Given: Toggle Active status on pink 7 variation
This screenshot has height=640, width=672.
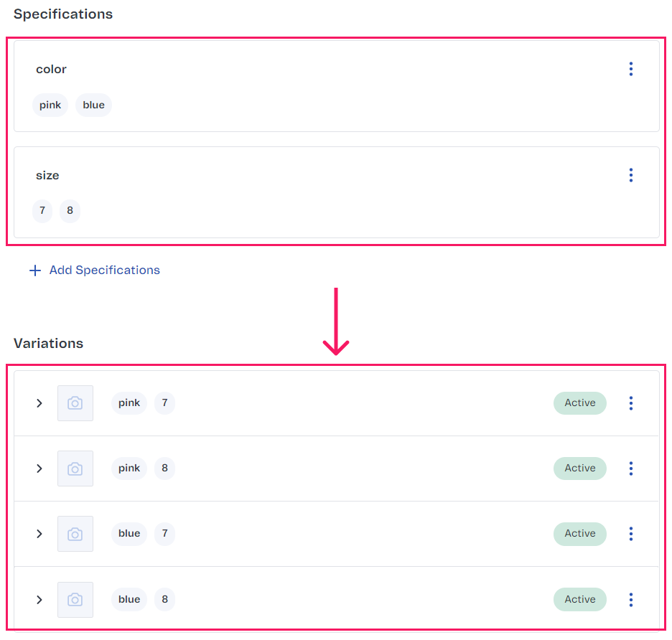Looking at the screenshot, I should (x=579, y=403).
